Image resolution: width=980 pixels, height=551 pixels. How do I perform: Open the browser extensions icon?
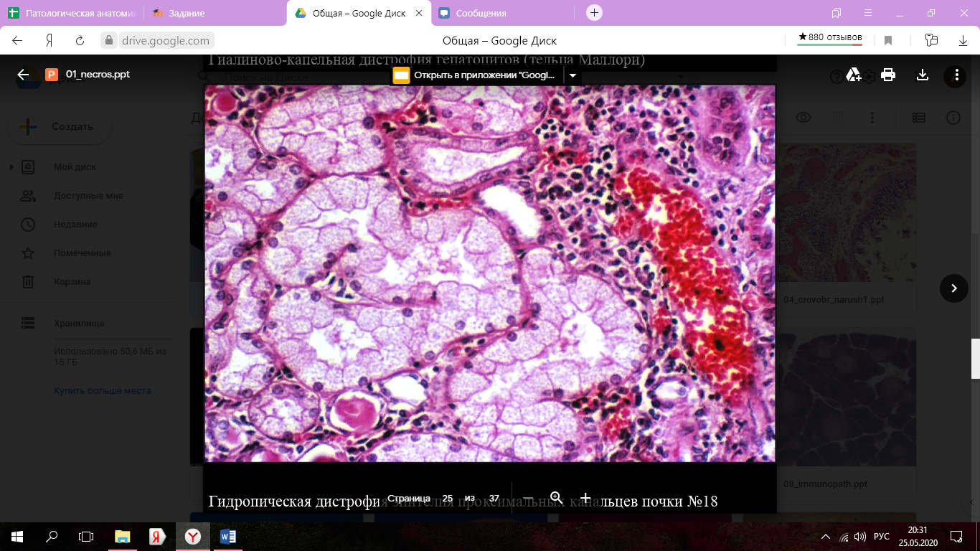coord(931,40)
